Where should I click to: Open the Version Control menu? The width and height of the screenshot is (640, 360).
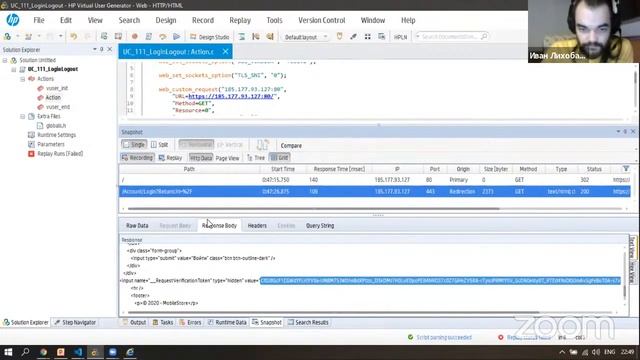pos(322,20)
